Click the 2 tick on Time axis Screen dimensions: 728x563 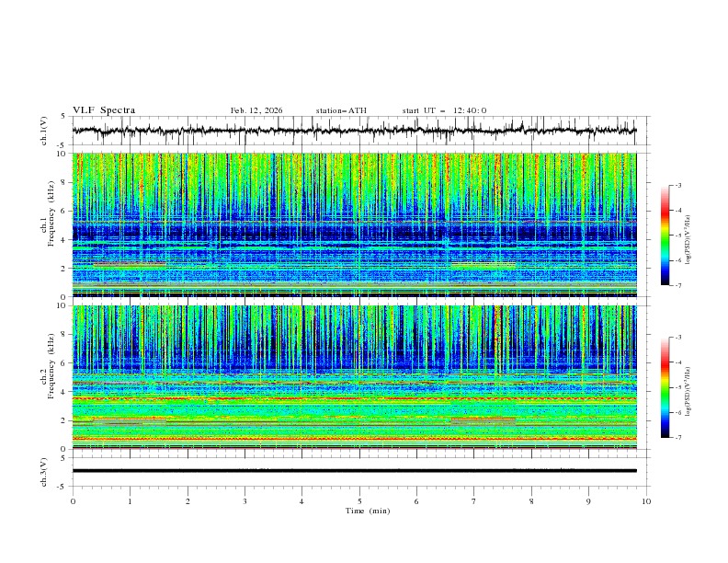point(188,501)
